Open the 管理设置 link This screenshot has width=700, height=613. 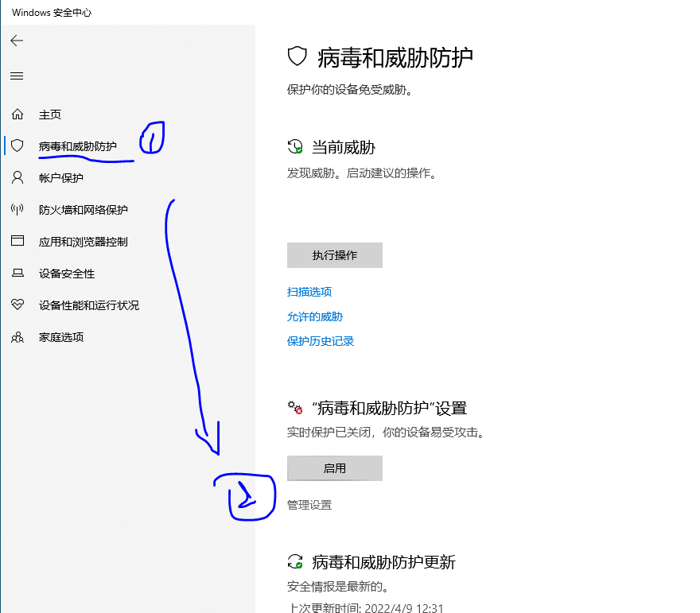pyautogui.click(x=309, y=505)
